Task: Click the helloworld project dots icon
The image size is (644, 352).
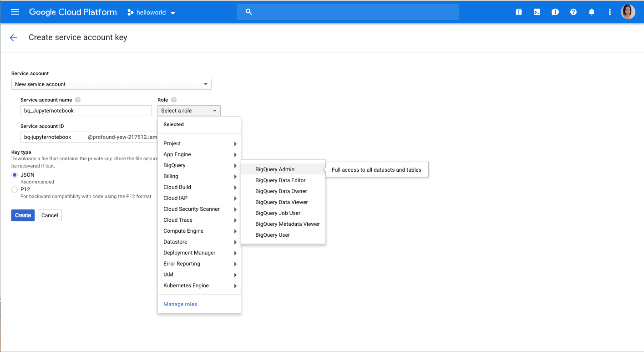Action: pos(131,12)
